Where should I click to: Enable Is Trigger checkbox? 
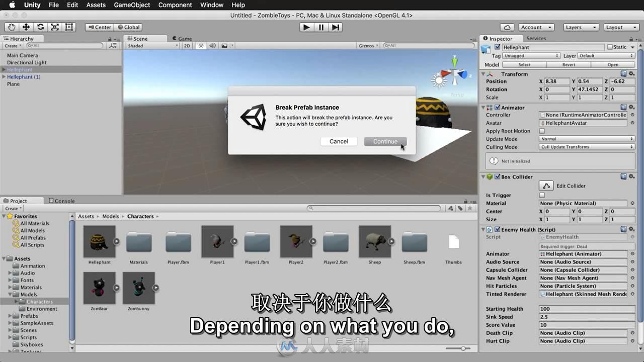542,195
